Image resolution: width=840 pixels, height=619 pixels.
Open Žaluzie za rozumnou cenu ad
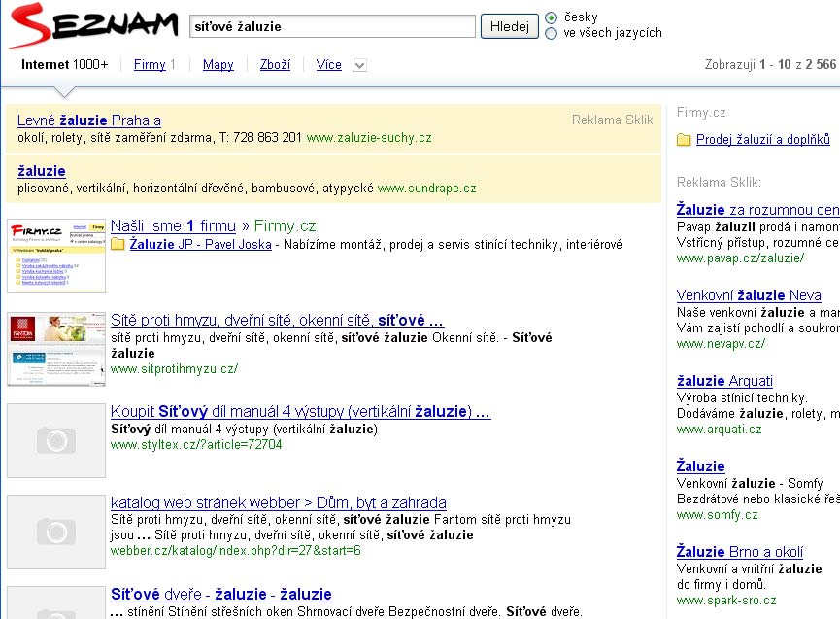point(758,210)
